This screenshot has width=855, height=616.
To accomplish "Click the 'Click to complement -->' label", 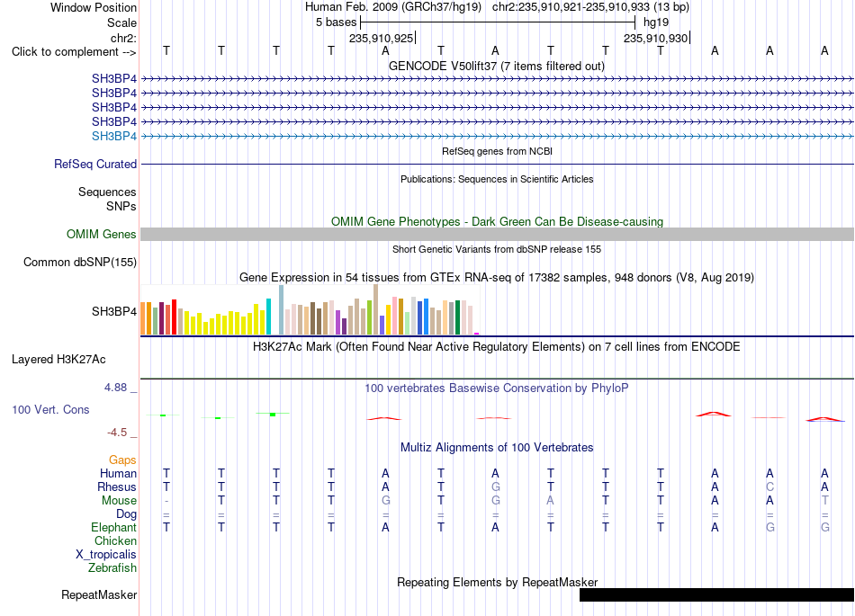I will (x=74, y=52).
